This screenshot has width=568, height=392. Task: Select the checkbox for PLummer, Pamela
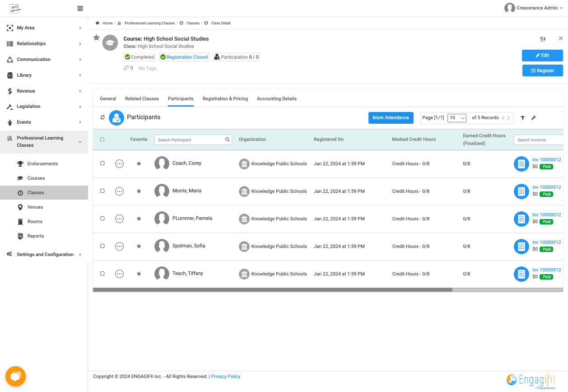(102, 219)
